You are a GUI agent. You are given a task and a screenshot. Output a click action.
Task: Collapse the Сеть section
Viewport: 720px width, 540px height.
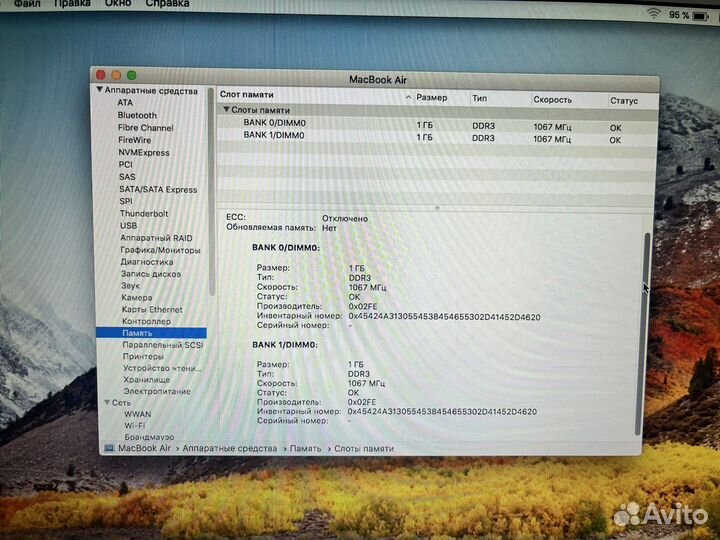point(107,402)
